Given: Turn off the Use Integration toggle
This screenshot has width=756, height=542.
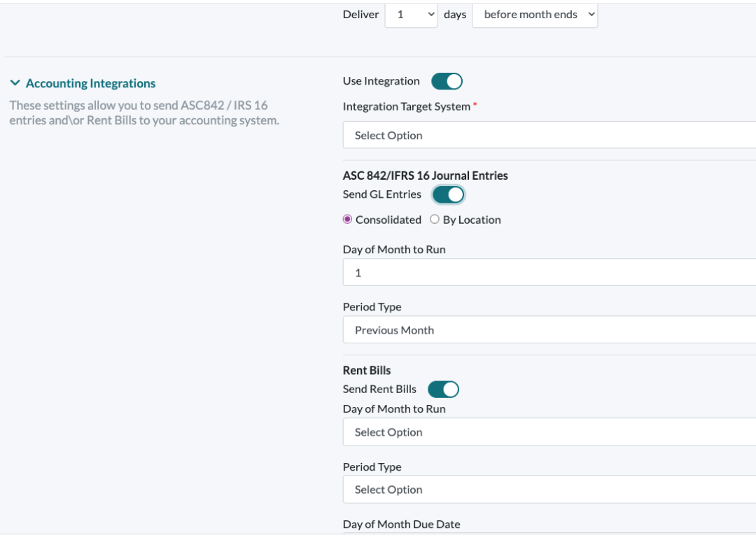Looking at the screenshot, I should tap(447, 81).
